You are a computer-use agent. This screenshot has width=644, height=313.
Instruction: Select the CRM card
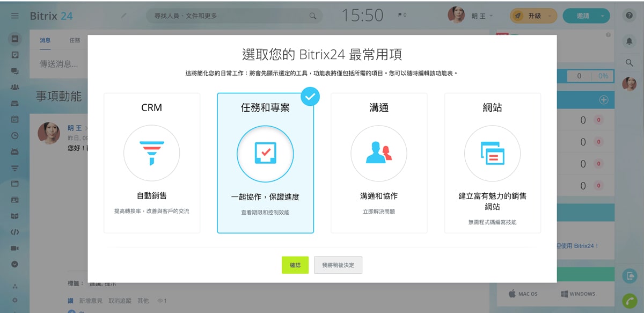(152, 163)
